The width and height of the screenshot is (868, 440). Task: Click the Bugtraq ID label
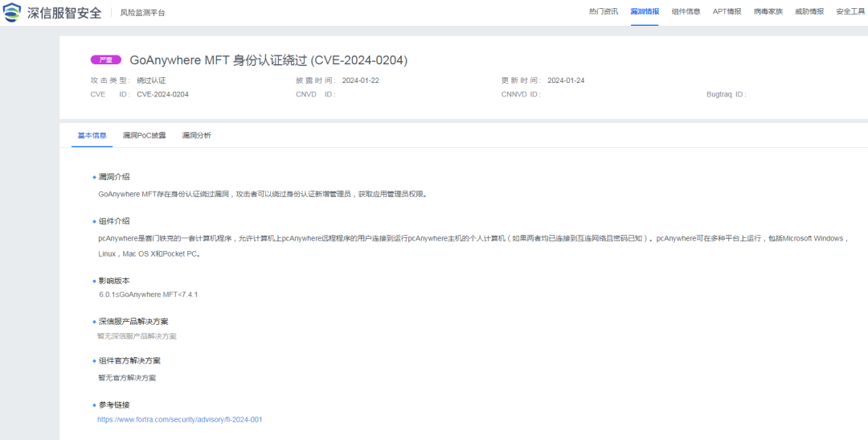coord(727,94)
